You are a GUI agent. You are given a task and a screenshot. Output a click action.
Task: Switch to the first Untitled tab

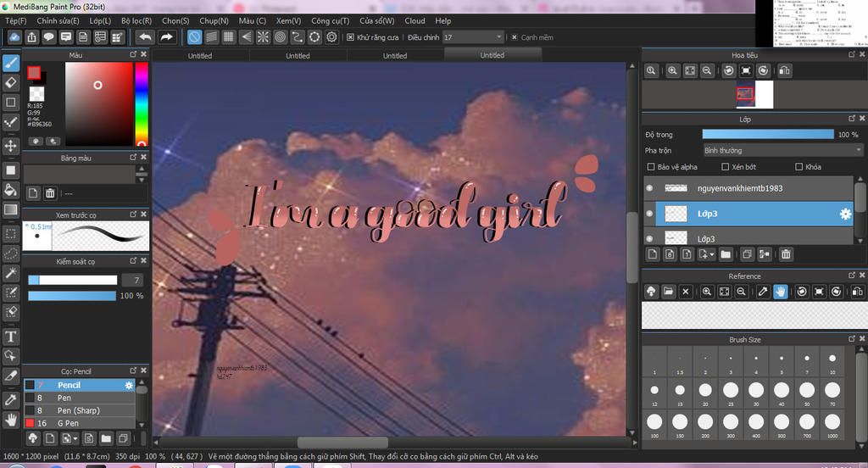pos(200,55)
